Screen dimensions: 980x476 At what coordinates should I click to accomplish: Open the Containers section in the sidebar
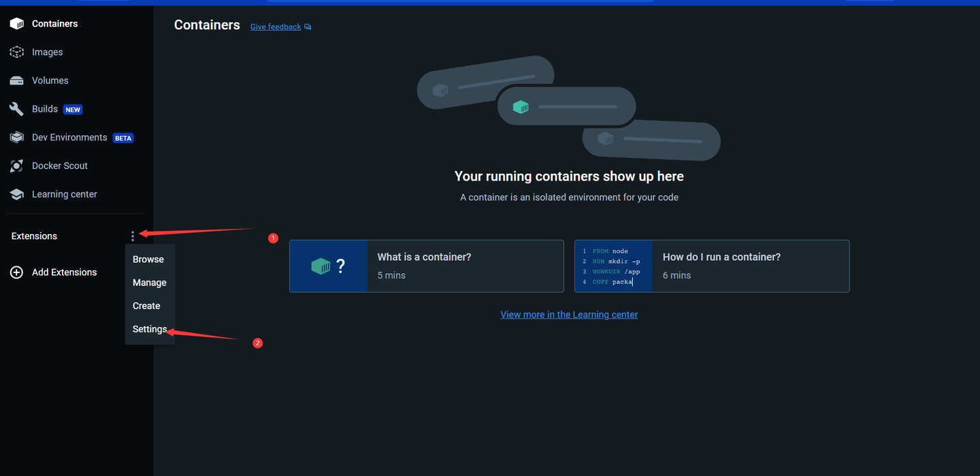click(54, 23)
